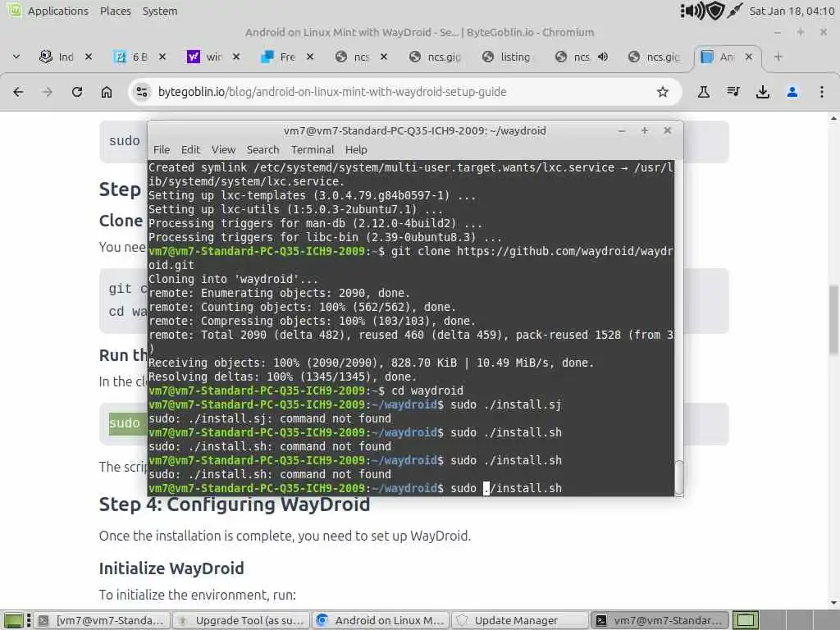Screen dimensions: 840x630
Task: Open the Places menu
Action: [x=115, y=11]
